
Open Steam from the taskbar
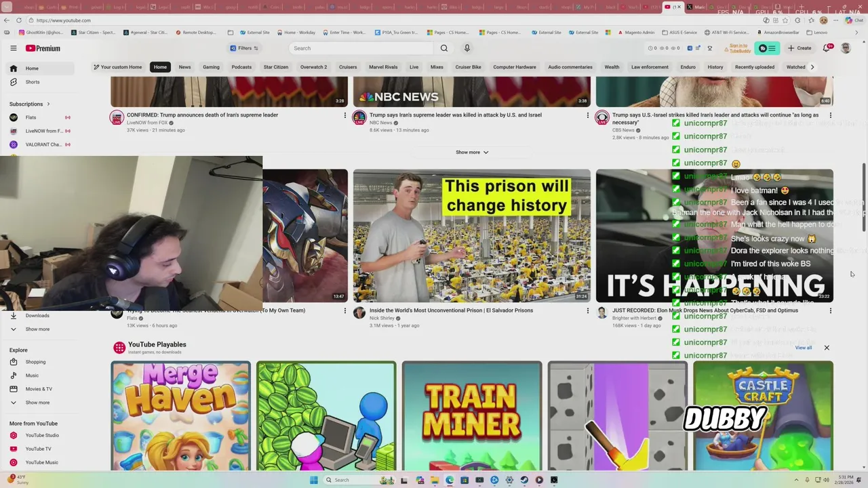524,480
